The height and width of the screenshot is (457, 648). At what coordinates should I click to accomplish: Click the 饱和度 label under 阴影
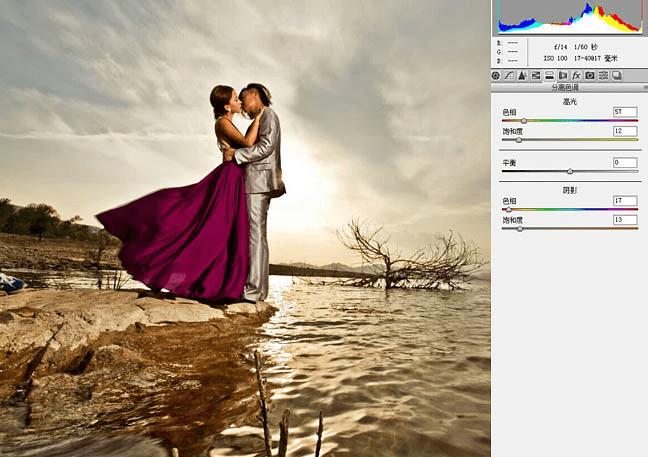point(512,220)
